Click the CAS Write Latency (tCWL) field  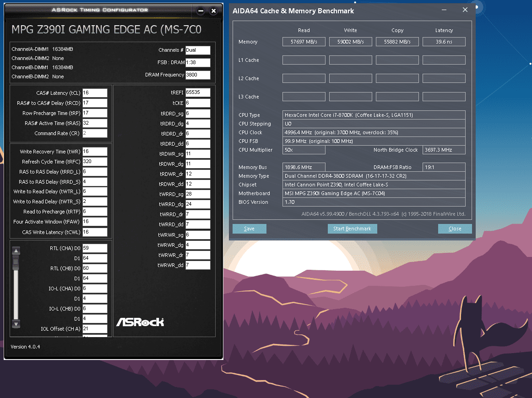[95, 232]
